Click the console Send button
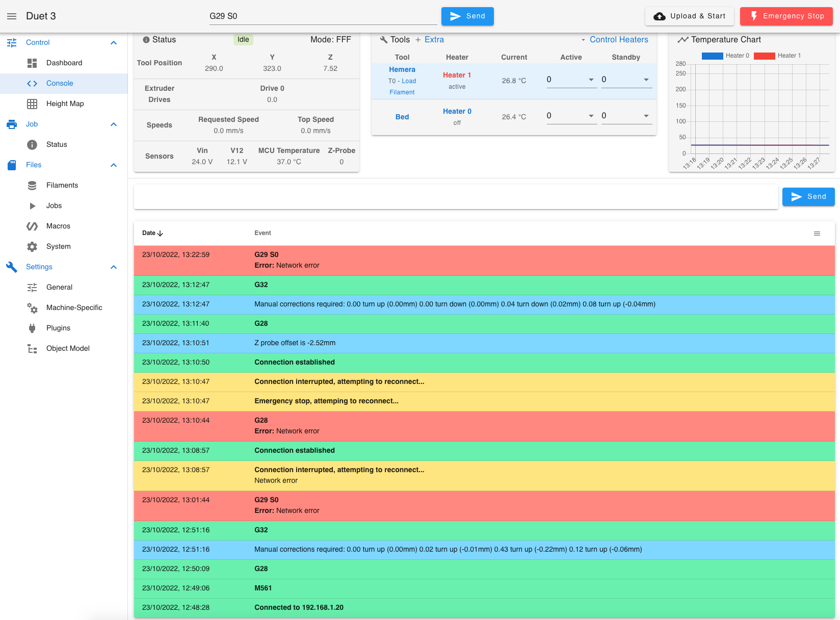Image resolution: width=840 pixels, height=620 pixels. (x=808, y=197)
